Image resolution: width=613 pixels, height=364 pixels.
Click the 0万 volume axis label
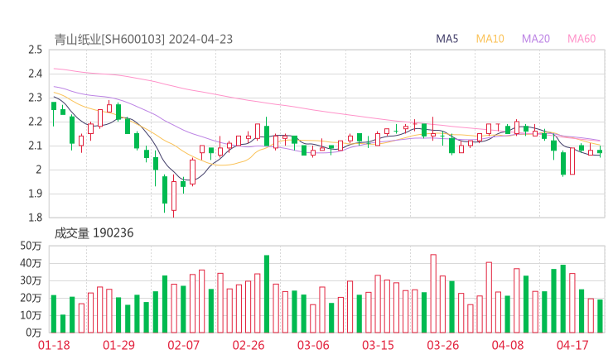point(34,333)
